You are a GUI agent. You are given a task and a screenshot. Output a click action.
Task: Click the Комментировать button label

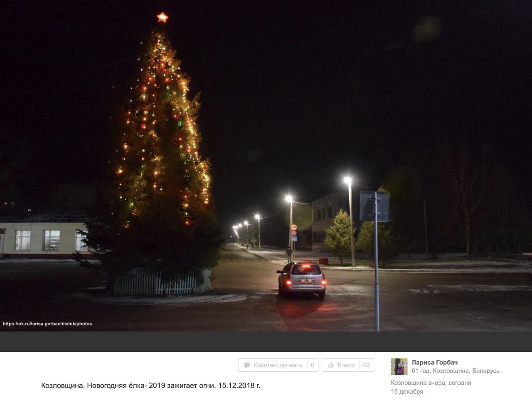(278, 365)
